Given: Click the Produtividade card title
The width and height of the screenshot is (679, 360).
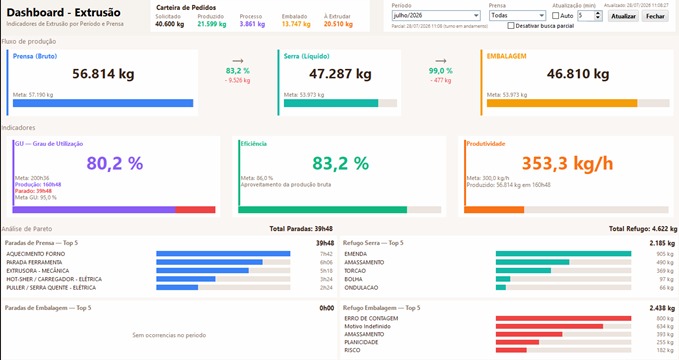Looking at the screenshot, I should click(486, 144).
